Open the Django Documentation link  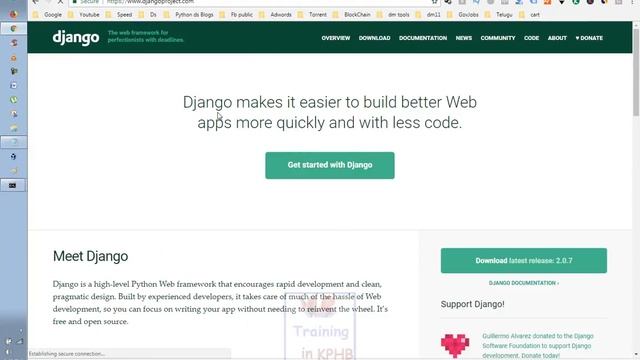pos(524,283)
